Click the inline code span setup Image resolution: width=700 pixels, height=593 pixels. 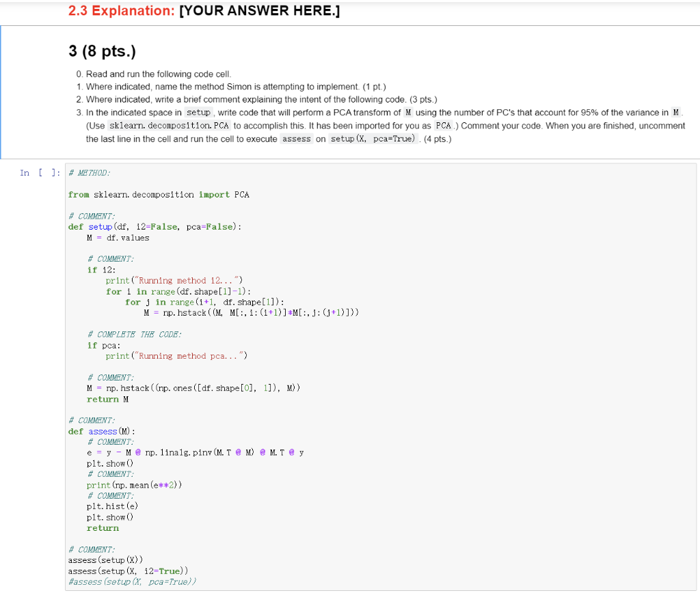pos(198,113)
